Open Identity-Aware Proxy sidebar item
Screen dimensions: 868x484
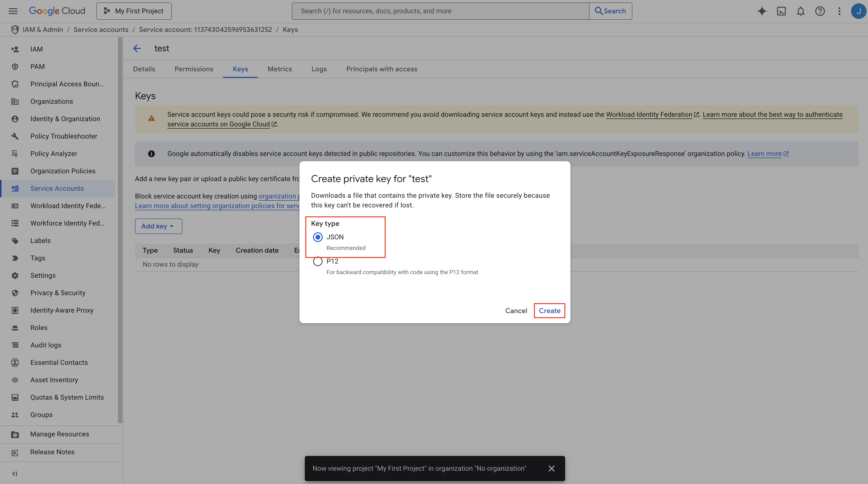58,310
